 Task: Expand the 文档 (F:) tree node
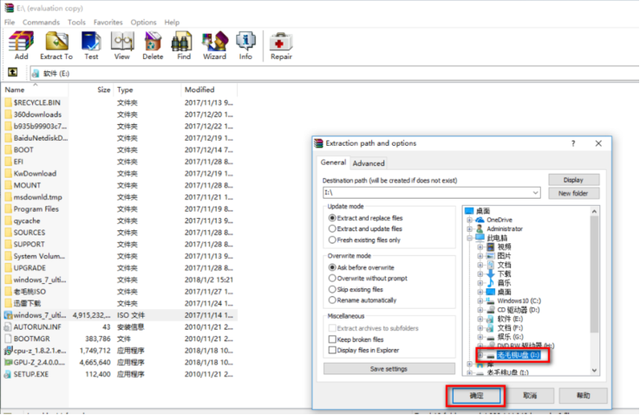click(480, 328)
